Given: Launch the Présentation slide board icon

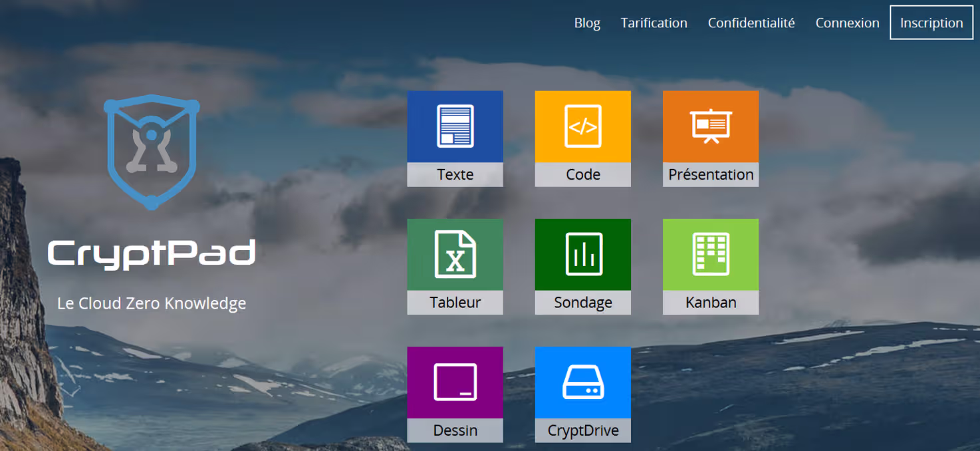Looking at the screenshot, I should (x=710, y=126).
